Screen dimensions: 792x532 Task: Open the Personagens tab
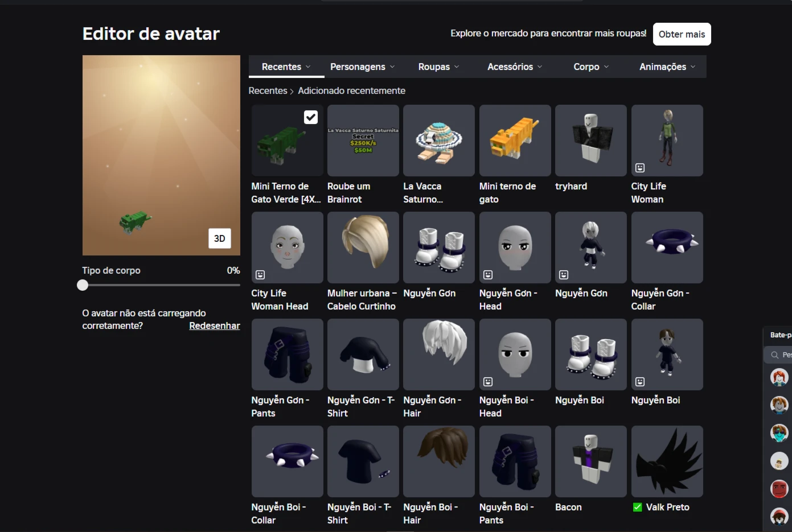362,67
